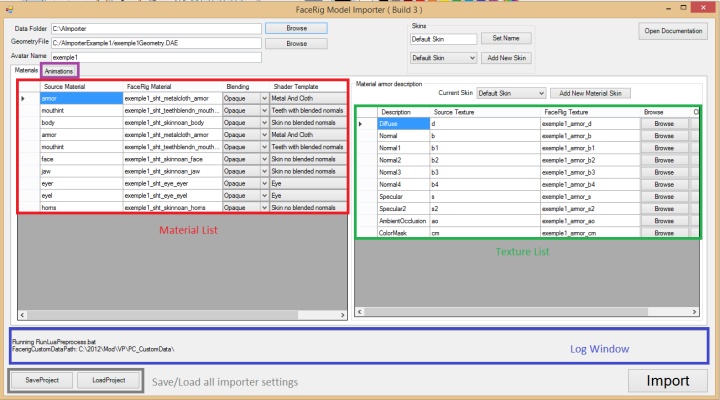Browse texture for ColorMask row
720x400 pixels.
[x=664, y=233]
